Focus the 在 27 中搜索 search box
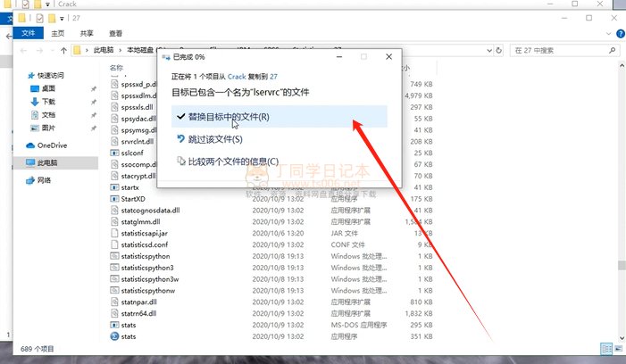 [x=563, y=51]
